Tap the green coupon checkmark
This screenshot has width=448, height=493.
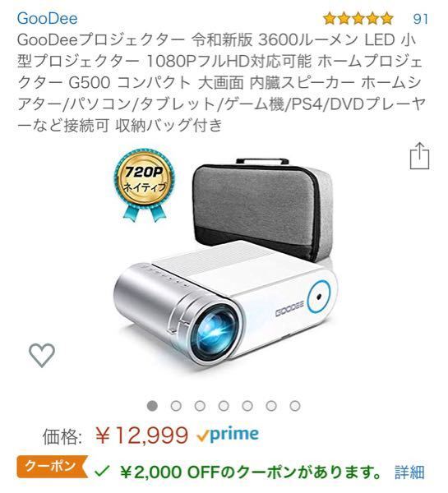(102, 471)
